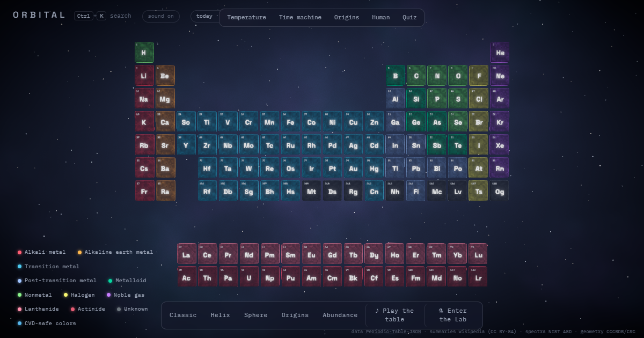
Task: Click the Enter the Lab button
Action: pos(452,315)
